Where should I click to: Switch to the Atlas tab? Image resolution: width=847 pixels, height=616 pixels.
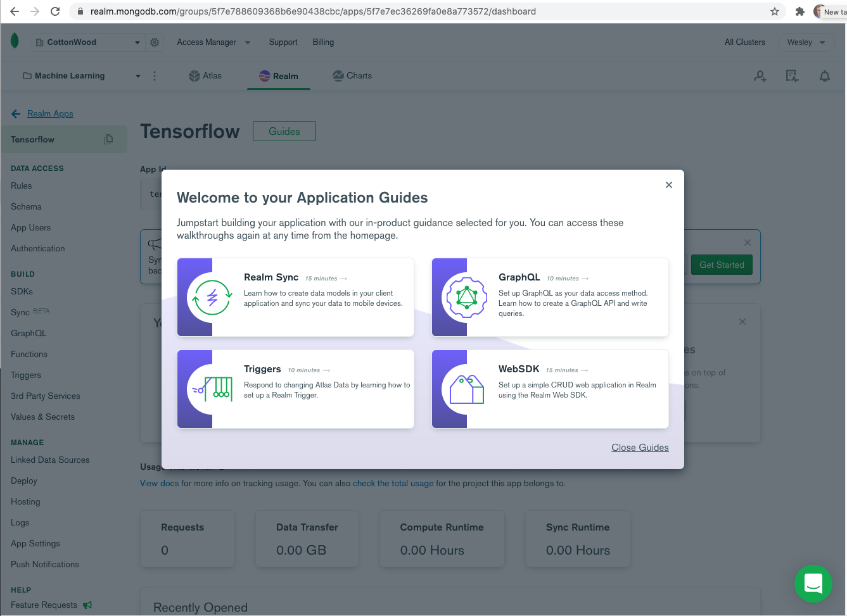(205, 76)
